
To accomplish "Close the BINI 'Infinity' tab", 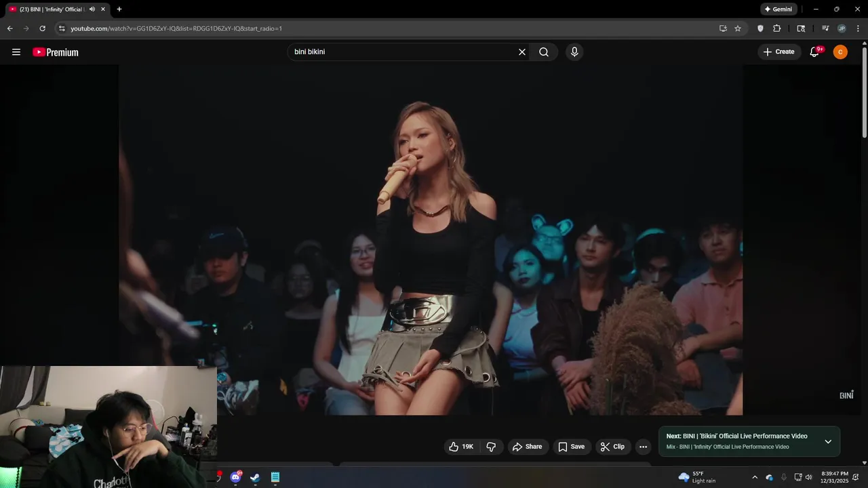I will coord(103,9).
